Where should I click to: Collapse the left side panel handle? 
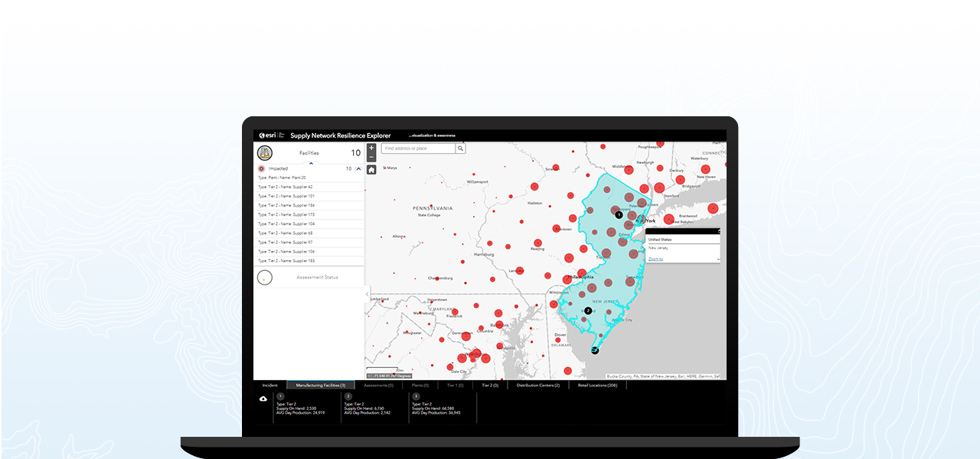[367, 294]
